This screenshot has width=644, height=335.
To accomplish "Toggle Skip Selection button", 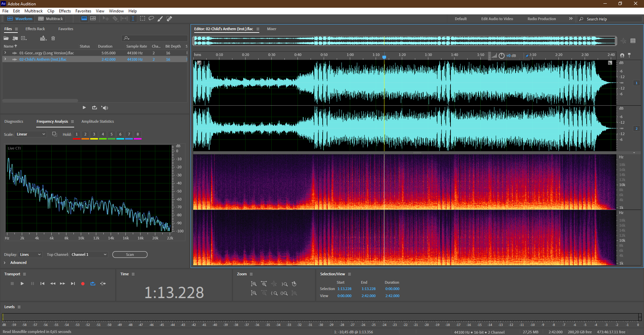I will click(x=103, y=284).
